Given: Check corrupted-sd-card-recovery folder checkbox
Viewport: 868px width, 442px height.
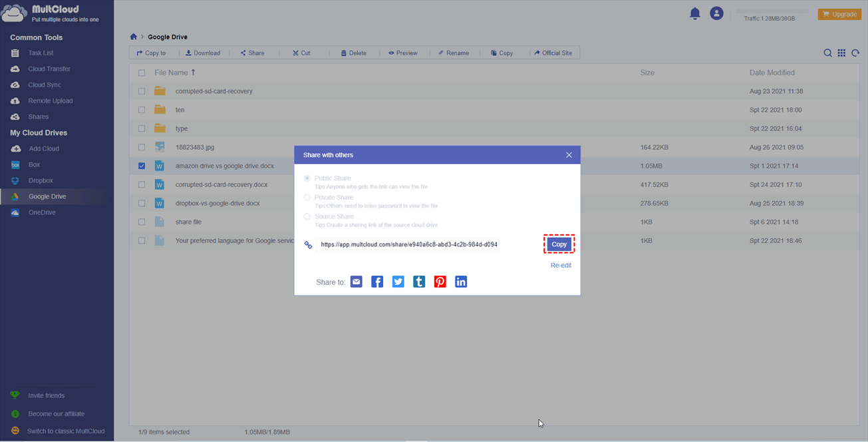Looking at the screenshot, I should pos(142,91).
